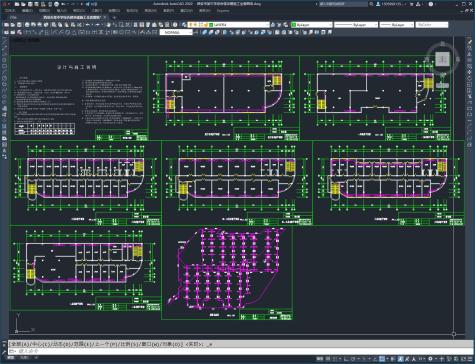Viewport: 475px width, 364px height.
Task: Toggle clean screen icon in status bar
Action: pos(464,359)
